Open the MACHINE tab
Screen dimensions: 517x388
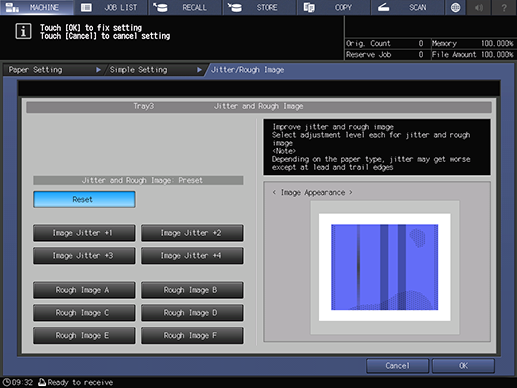pos(37,7)
